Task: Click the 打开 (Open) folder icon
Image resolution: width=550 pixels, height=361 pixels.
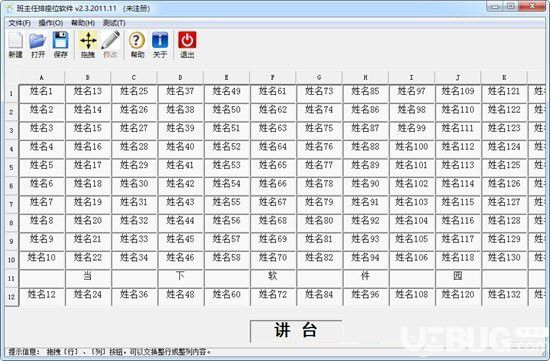Action: (38, 45)
